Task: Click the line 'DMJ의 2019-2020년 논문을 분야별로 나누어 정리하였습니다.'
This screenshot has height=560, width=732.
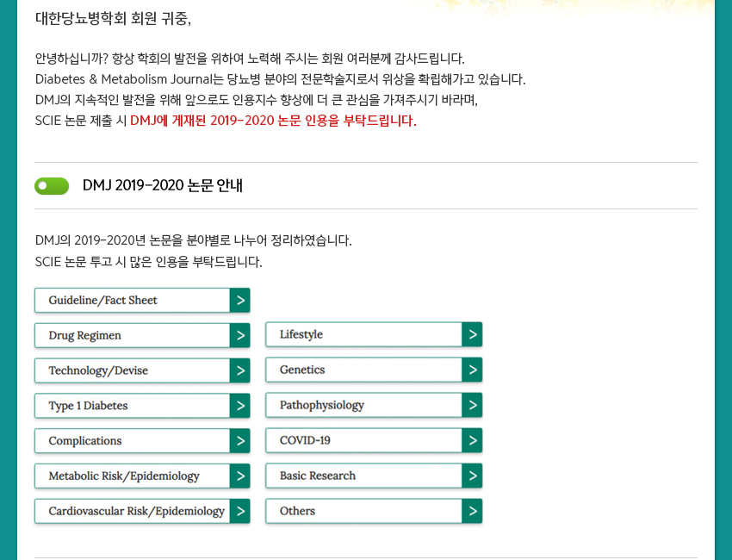Action: click(x=193, y=240)
